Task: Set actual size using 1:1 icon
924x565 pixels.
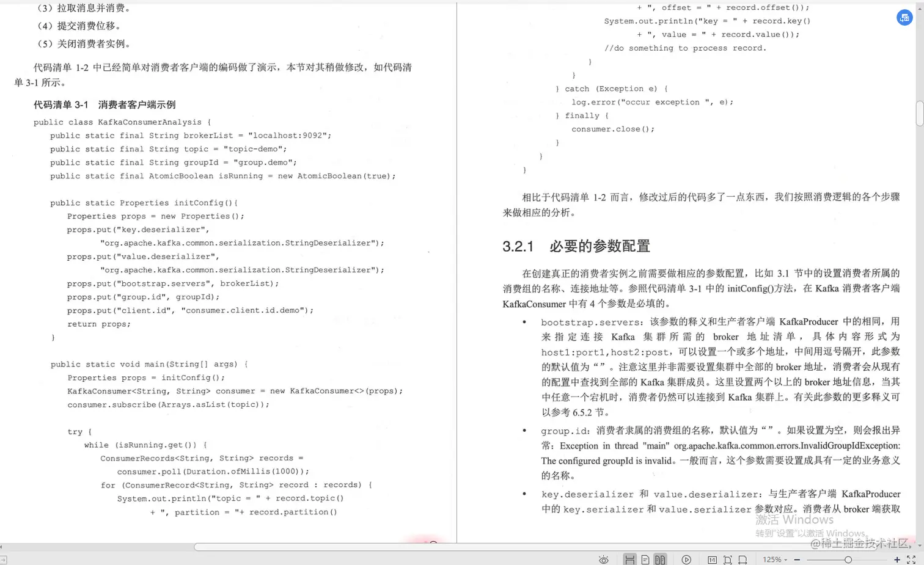Action: point(712,559)
